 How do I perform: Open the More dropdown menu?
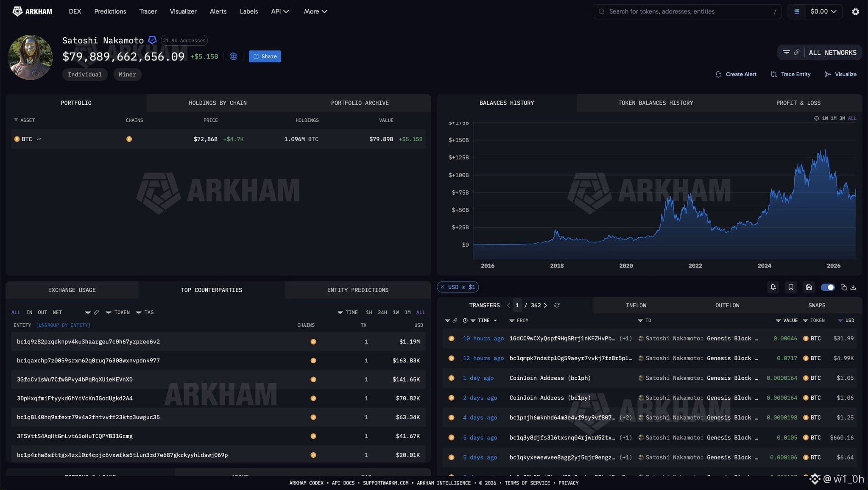pos(315,11)
